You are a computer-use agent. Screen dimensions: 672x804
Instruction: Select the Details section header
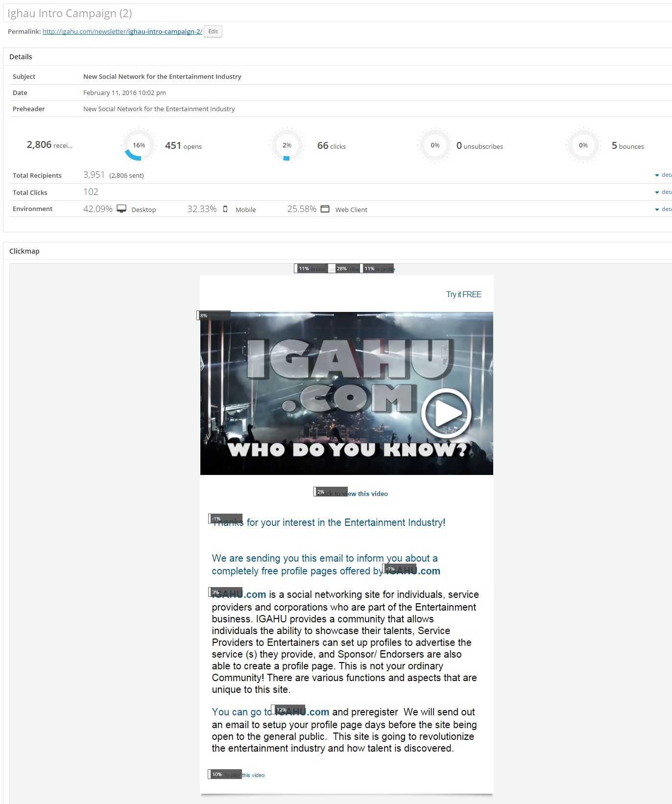[x=21, y=57]
